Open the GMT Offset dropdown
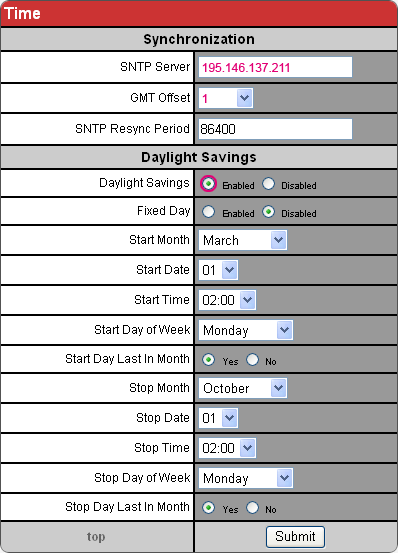Image resolution: width=398 pixels, height=553 pixels. pos(226,98)
